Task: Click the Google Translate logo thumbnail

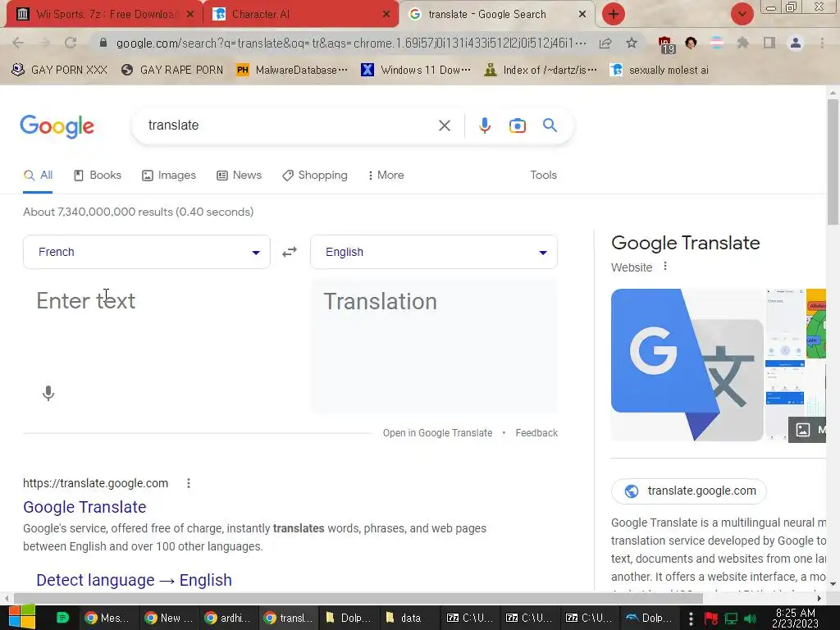Action: [687, 365]
